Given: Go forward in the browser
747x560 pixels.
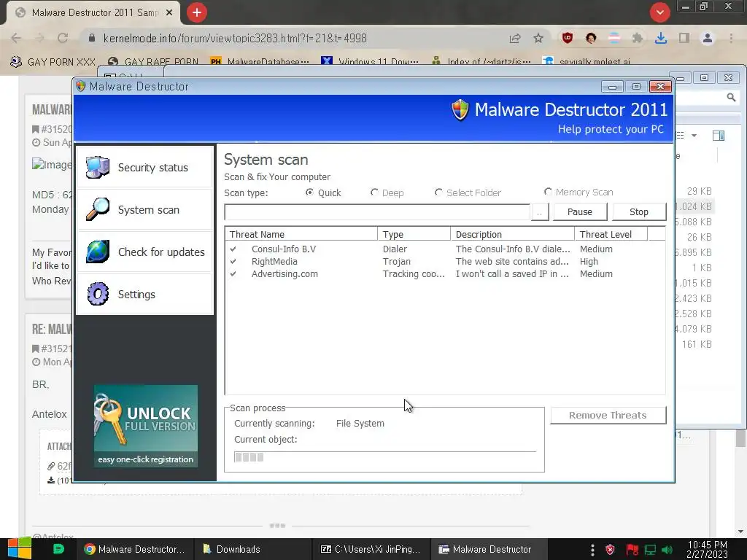Looking at the screenshot, I should point(39,38).
